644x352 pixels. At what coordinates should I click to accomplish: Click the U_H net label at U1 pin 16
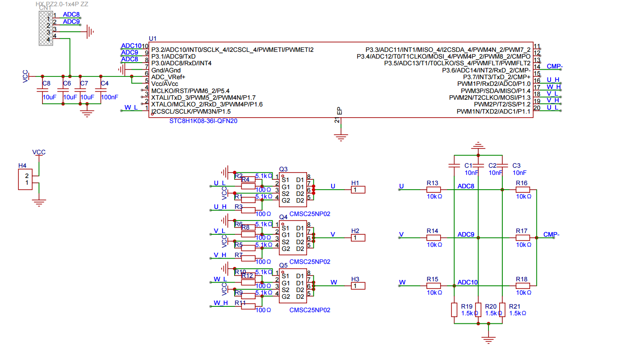pyautogui.click(x=553, y=80)
